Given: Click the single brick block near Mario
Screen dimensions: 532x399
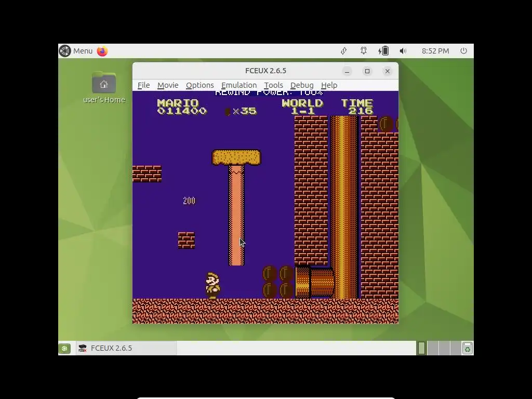Looking at the screenshot, I should click(x=187, y=240).
